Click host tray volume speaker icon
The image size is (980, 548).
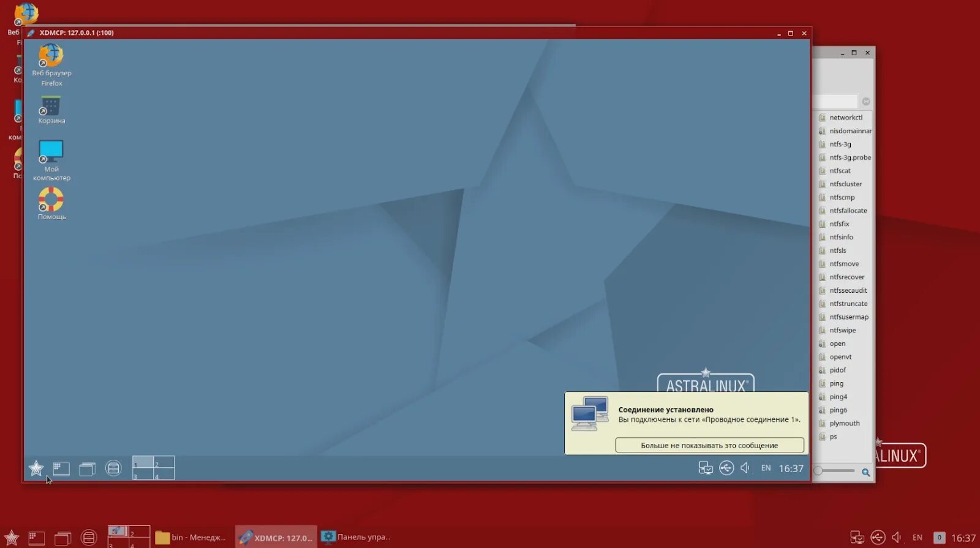coord(897,537)
